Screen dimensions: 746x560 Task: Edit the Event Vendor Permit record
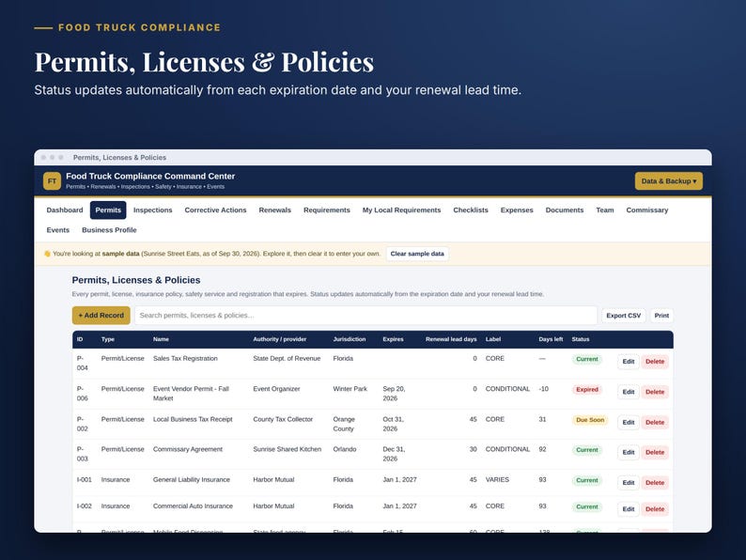point(629,392)
